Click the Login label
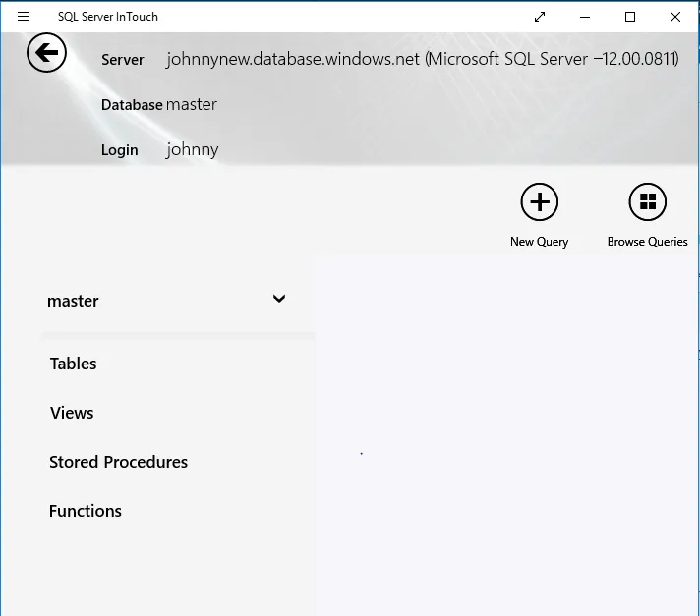This screenshot has width=700, height=616. 120,150
